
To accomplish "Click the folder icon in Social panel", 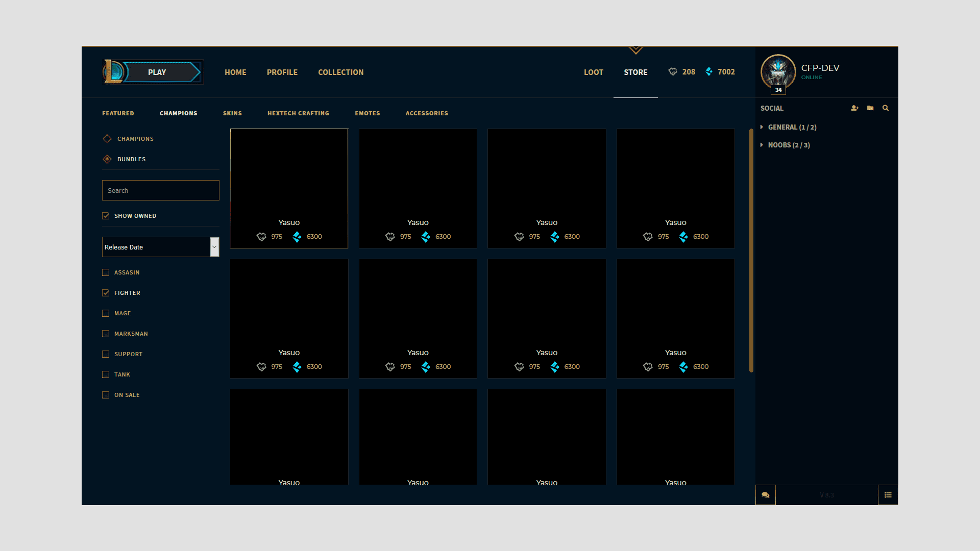I will (870, 108).
